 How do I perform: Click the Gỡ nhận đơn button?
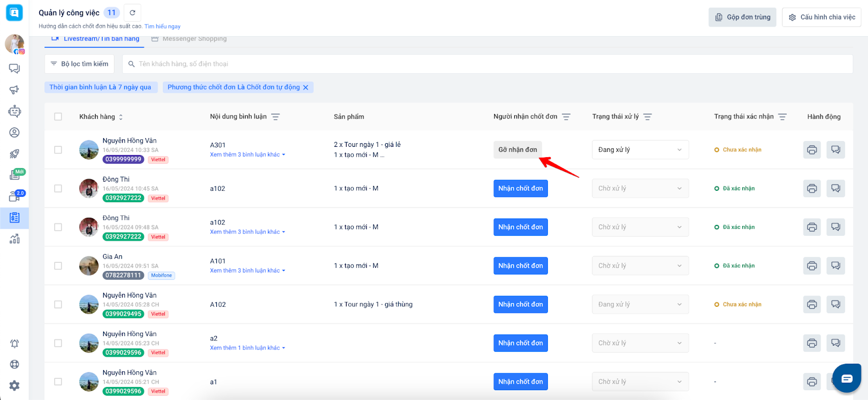pyautogui.click(x=518, y=150)
